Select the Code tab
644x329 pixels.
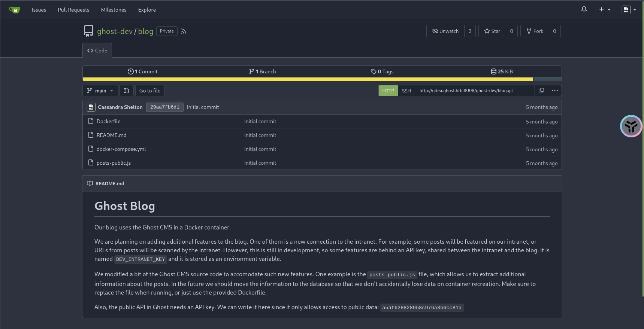pyautogui.click(x=97, y=51)
